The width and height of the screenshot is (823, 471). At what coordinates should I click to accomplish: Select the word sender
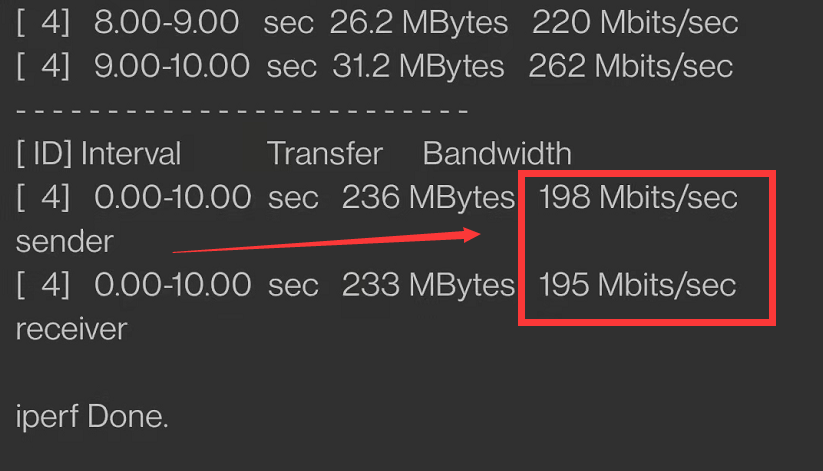tap(65, 241)
